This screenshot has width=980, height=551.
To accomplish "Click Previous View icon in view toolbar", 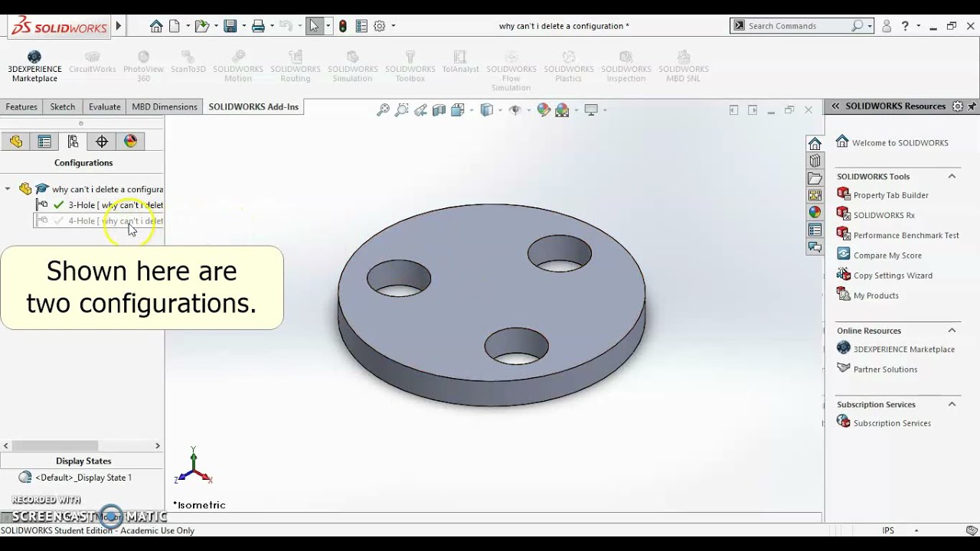I will point(420,110).
